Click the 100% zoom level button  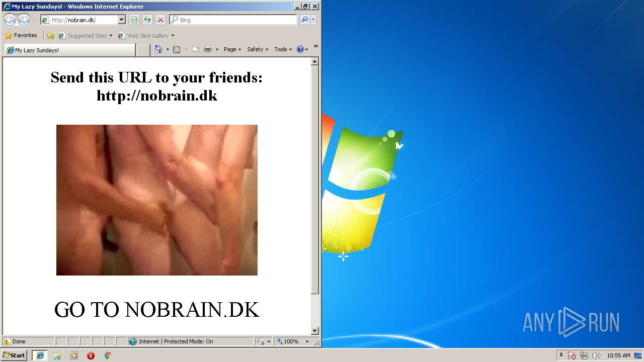(x=288, y=341)
